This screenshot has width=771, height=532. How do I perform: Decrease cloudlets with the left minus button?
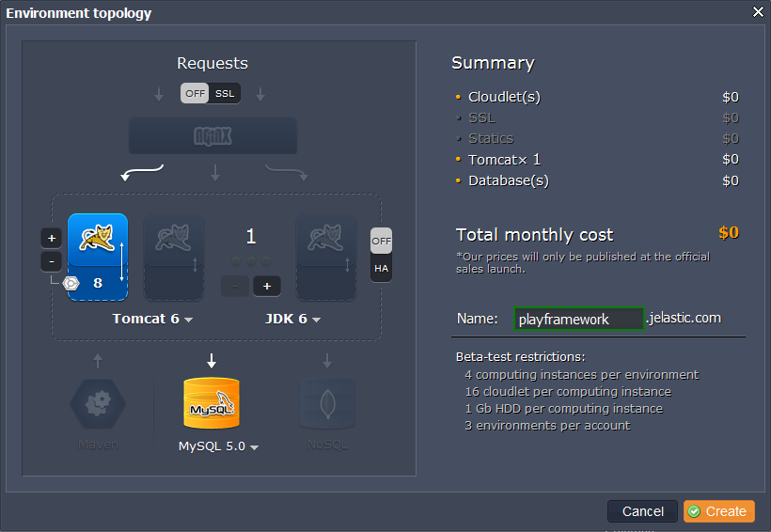click(51, 261)
